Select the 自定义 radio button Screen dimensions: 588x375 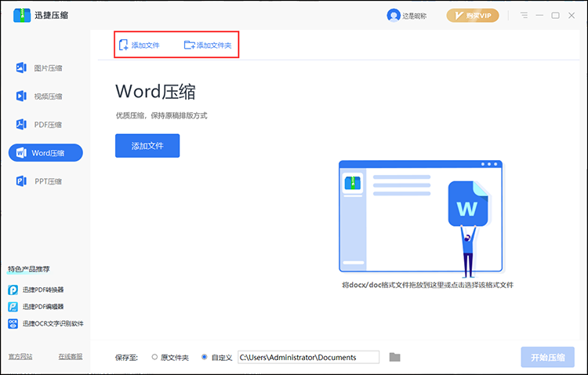coord(205,357)
